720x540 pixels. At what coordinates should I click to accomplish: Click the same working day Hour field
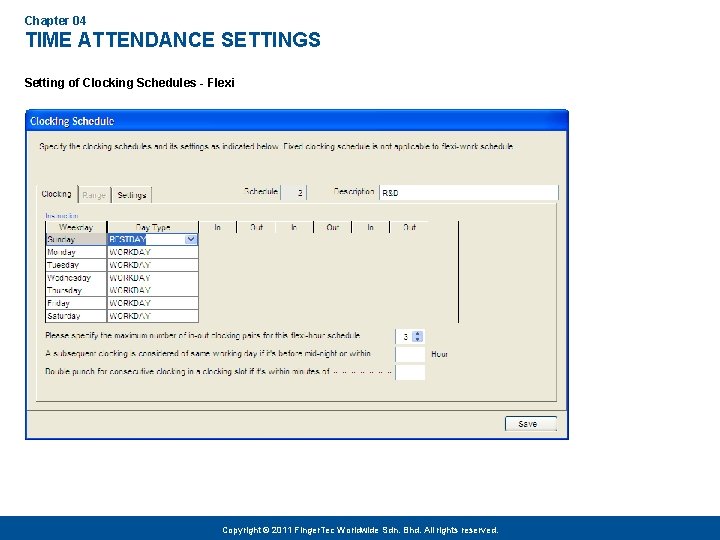[x=411, y=354]
